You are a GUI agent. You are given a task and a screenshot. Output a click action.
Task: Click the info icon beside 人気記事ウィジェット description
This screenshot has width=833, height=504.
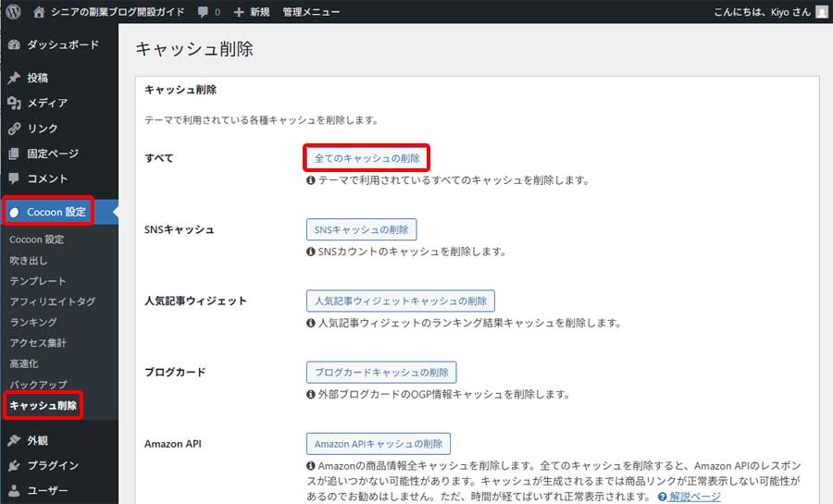311,323
